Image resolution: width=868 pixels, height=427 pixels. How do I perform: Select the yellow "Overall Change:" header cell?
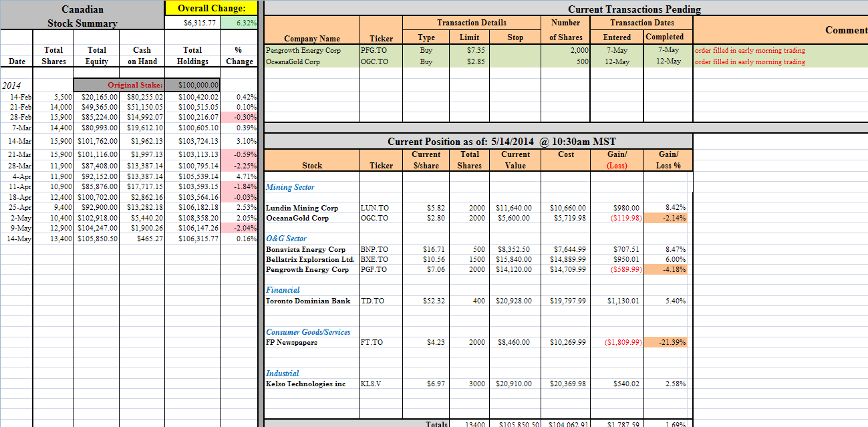211,8
